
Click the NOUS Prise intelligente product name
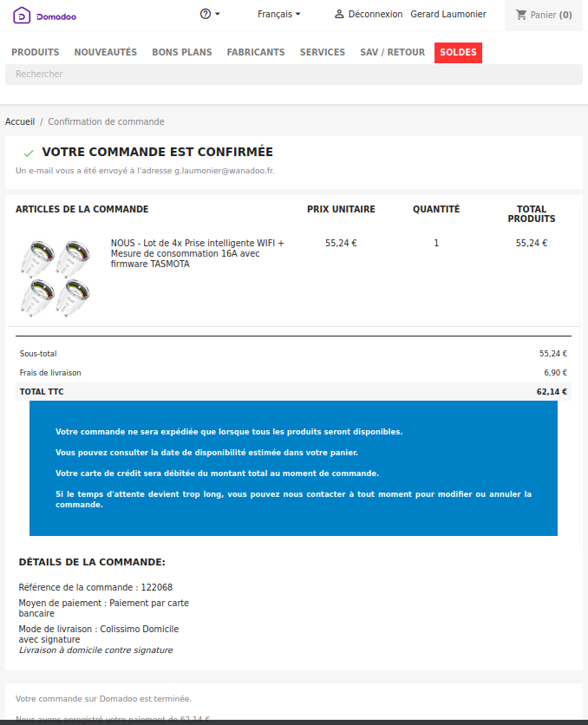(x=197, y=253)
